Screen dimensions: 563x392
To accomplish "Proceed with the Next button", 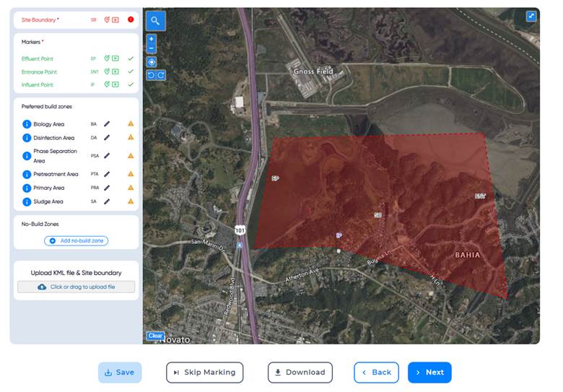I will coord(429,373).
